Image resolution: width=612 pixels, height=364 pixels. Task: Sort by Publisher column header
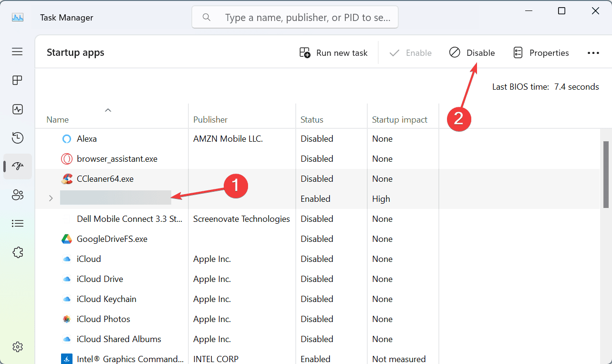[x=210, y=120]
